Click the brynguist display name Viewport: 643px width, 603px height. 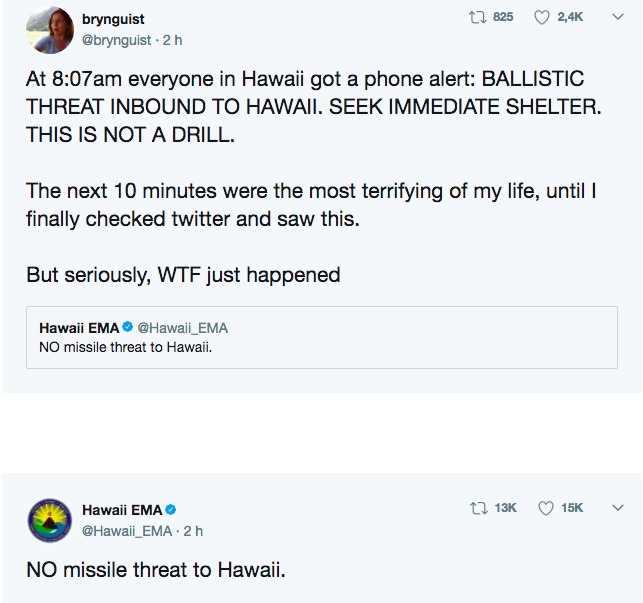(x=113, y=19)
